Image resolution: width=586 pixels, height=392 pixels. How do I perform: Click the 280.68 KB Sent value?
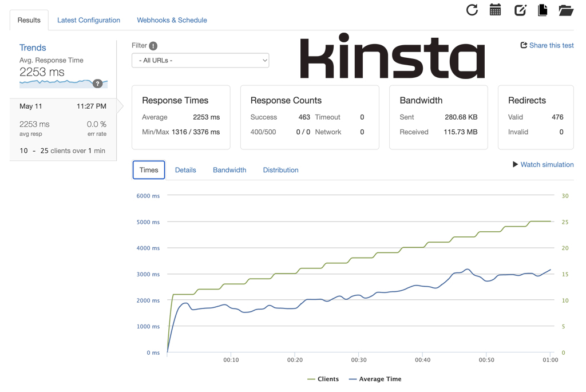461,117
